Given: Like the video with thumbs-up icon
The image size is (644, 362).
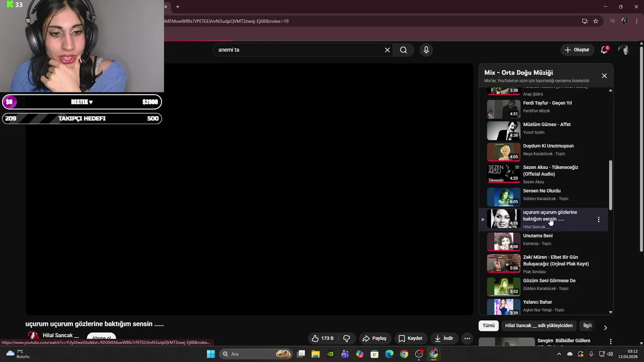Looking at the screenshot, I should pos(322,338).
